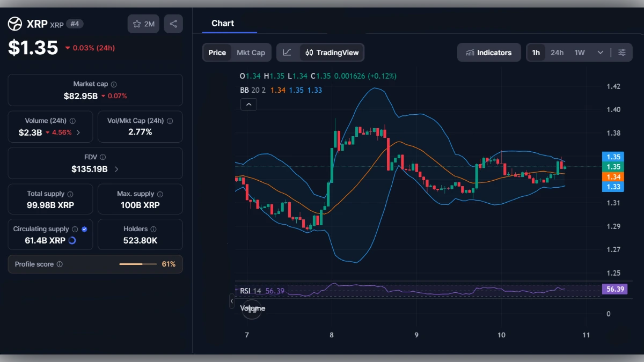Select the candlestick icon beside TradingView

[309, 52]
